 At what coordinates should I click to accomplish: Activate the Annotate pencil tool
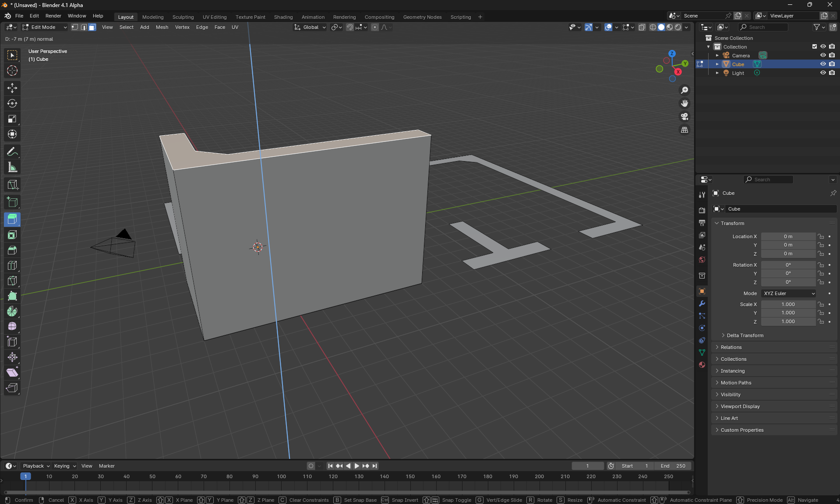click(12, 152)
